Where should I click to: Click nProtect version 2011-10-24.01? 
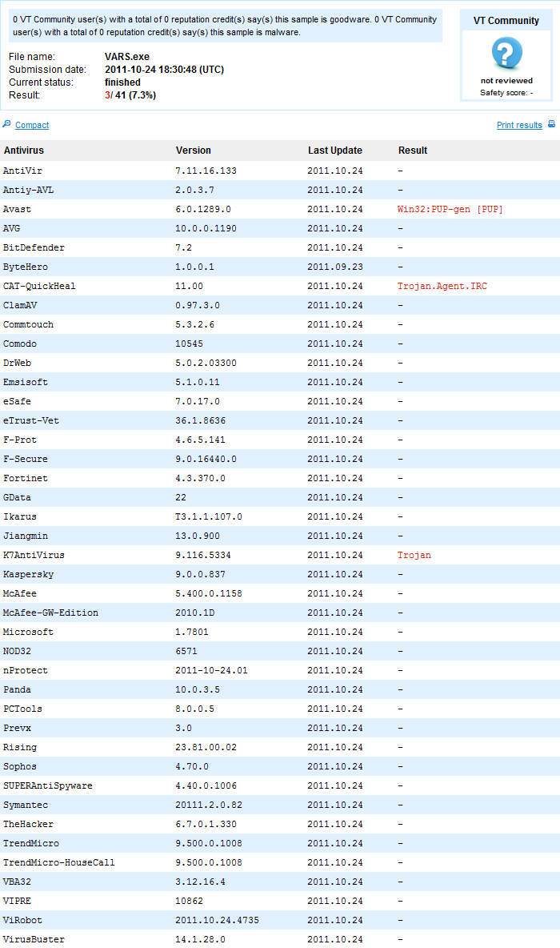(211, 670)
